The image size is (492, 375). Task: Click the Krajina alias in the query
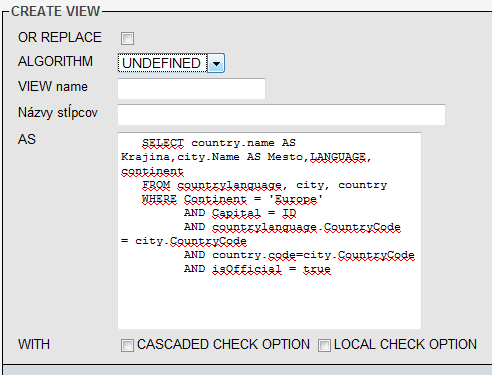coord(145,157)
